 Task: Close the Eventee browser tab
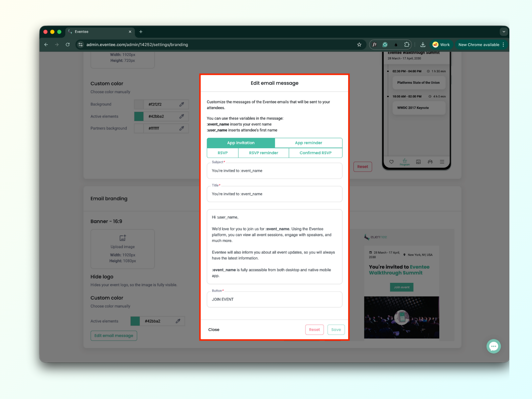pyautogui.click(x=130, y=32)
